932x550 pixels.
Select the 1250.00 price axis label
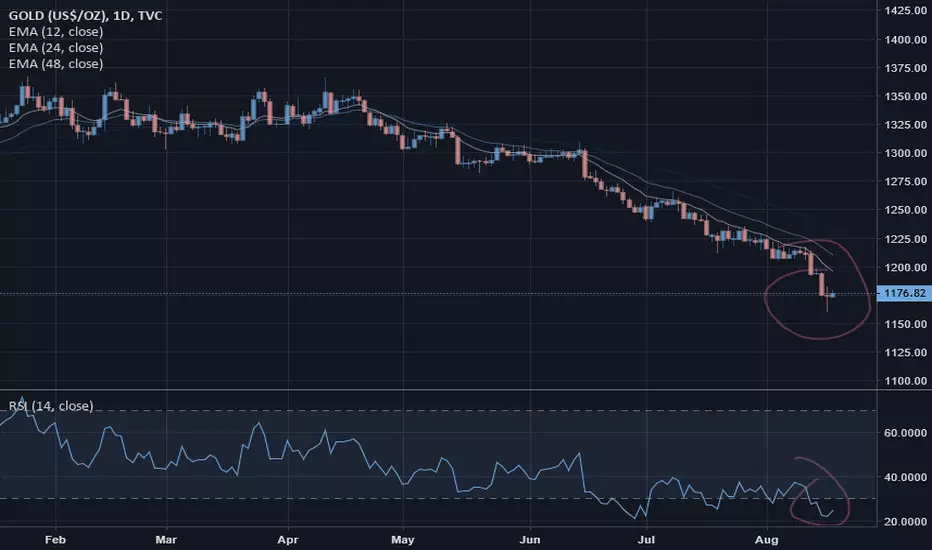click(905, 210)
